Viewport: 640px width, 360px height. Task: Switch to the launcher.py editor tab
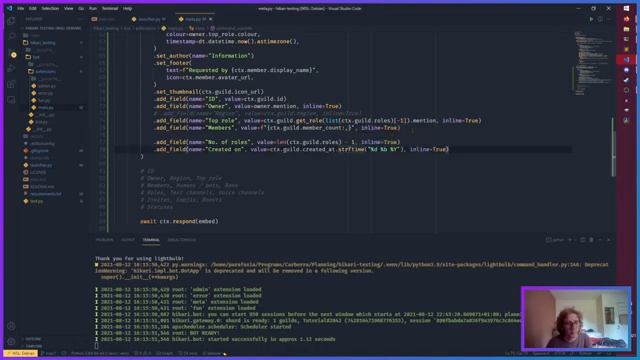[149, 19]
